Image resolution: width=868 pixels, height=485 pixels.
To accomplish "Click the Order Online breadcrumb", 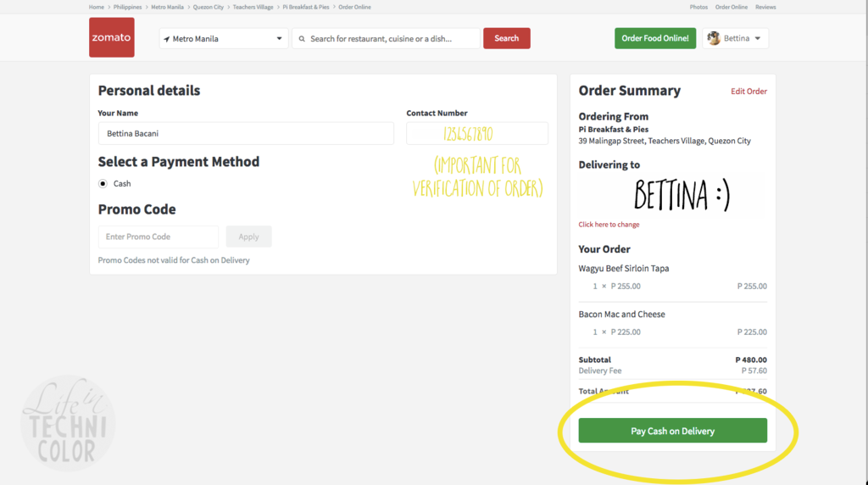I will [x=355, y=7].
